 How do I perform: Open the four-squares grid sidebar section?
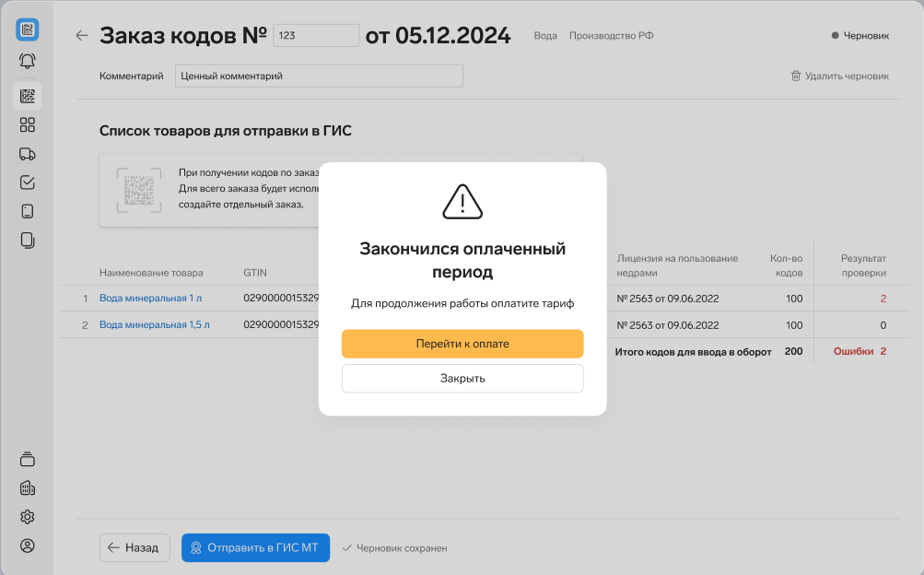pos(28,124)
